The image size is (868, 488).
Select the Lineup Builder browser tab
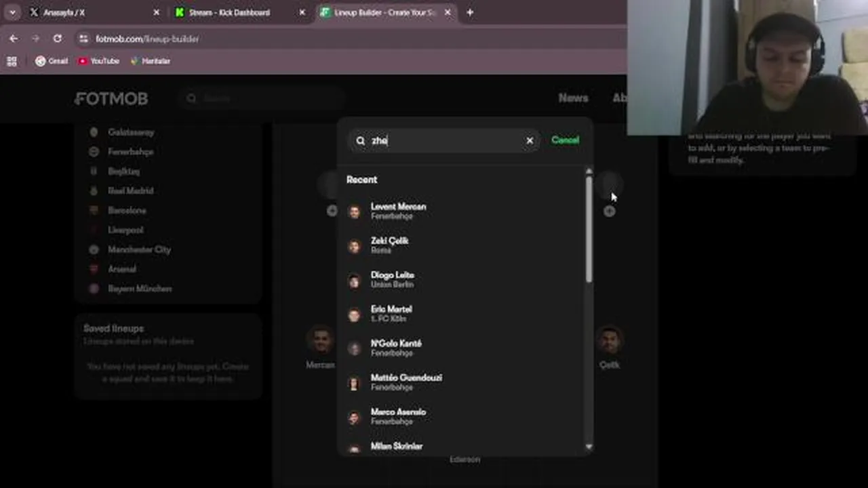click(385, 12)
